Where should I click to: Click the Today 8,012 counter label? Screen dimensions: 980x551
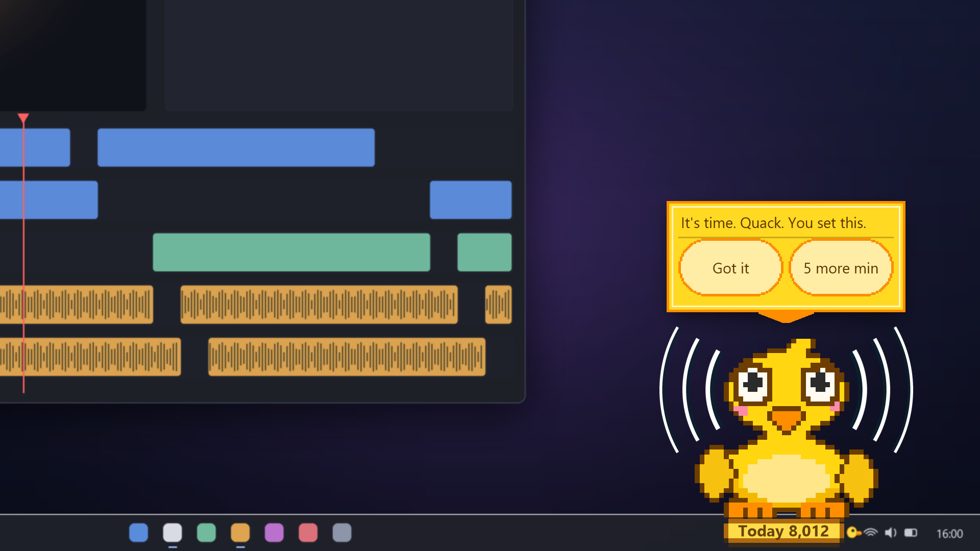point(783,531)
